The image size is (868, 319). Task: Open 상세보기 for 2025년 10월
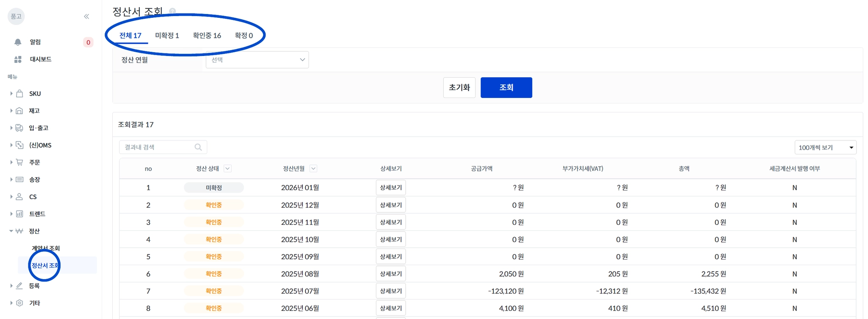391,239
